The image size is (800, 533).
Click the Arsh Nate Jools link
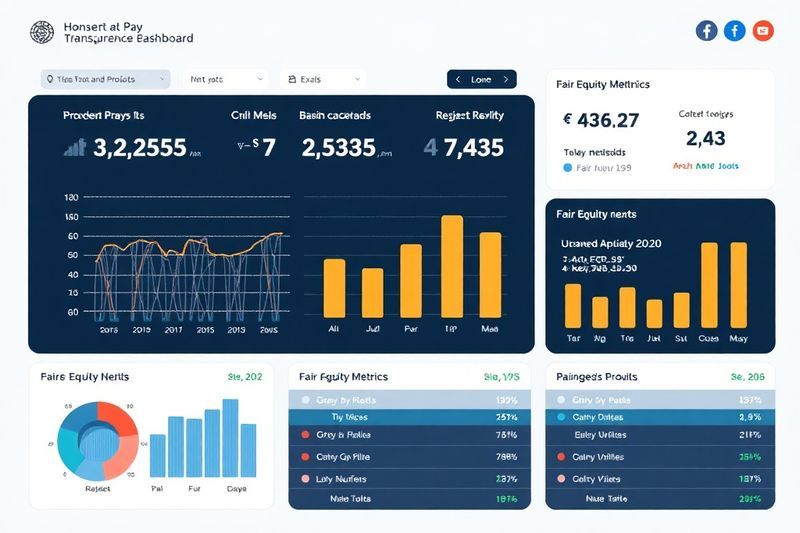click(705, 166)
